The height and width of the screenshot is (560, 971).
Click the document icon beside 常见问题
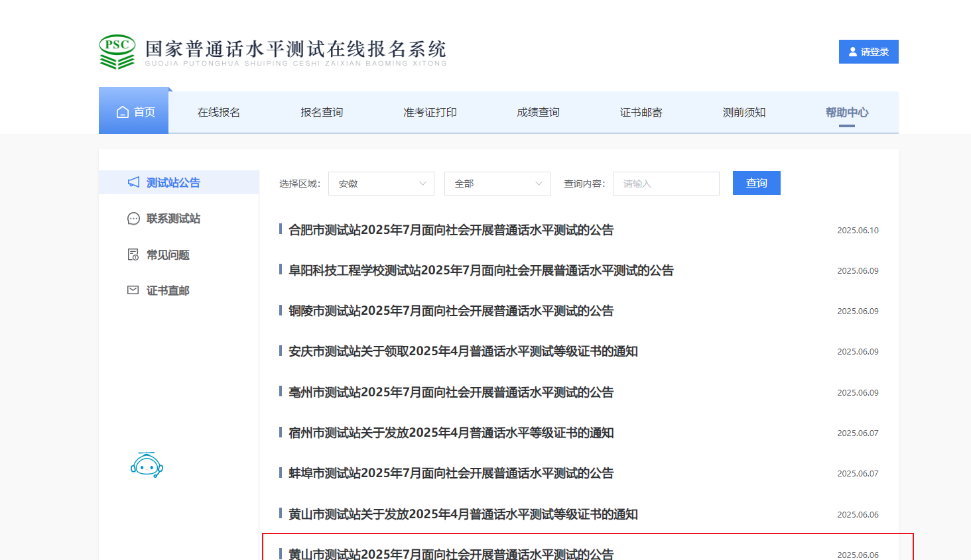[x=133, y=254]
